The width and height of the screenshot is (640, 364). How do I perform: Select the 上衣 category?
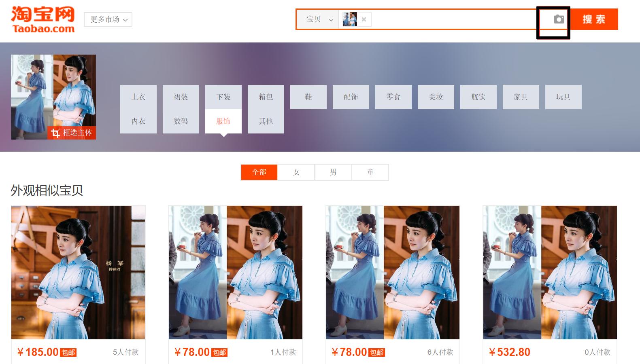click(138, 97)
